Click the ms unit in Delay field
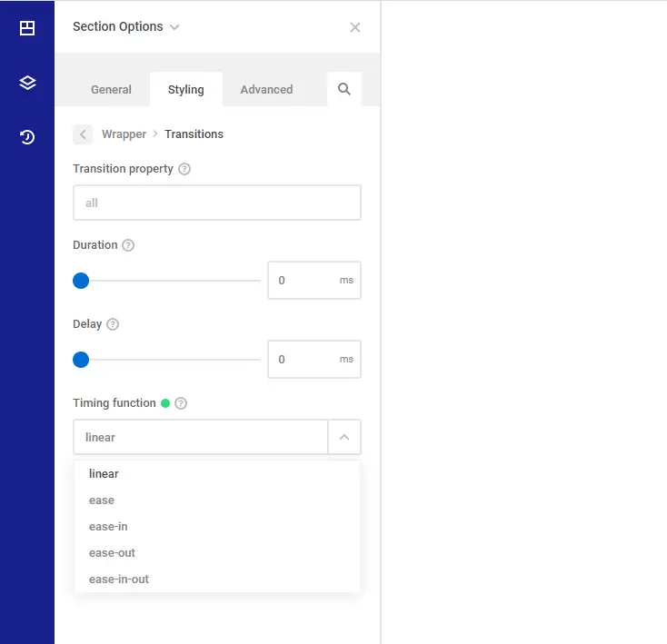This screenshot has height=644, width=667. (x=346, y=359)
